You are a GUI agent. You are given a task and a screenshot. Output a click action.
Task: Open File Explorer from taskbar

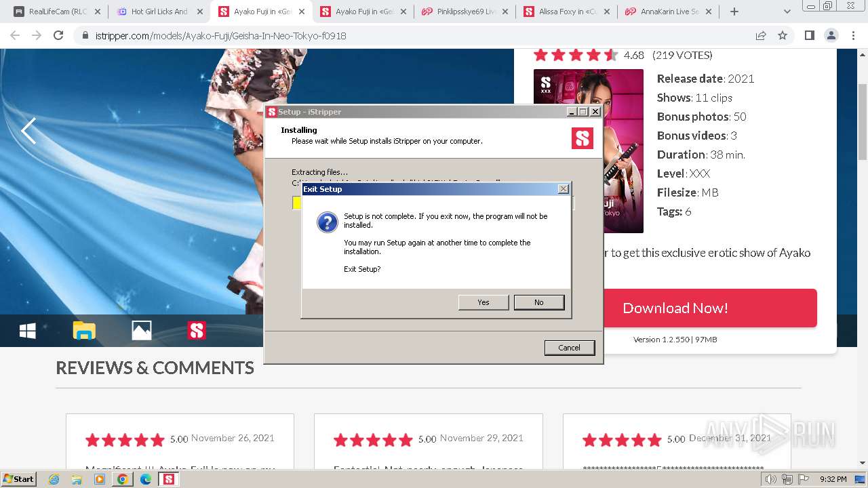(77, 479)
